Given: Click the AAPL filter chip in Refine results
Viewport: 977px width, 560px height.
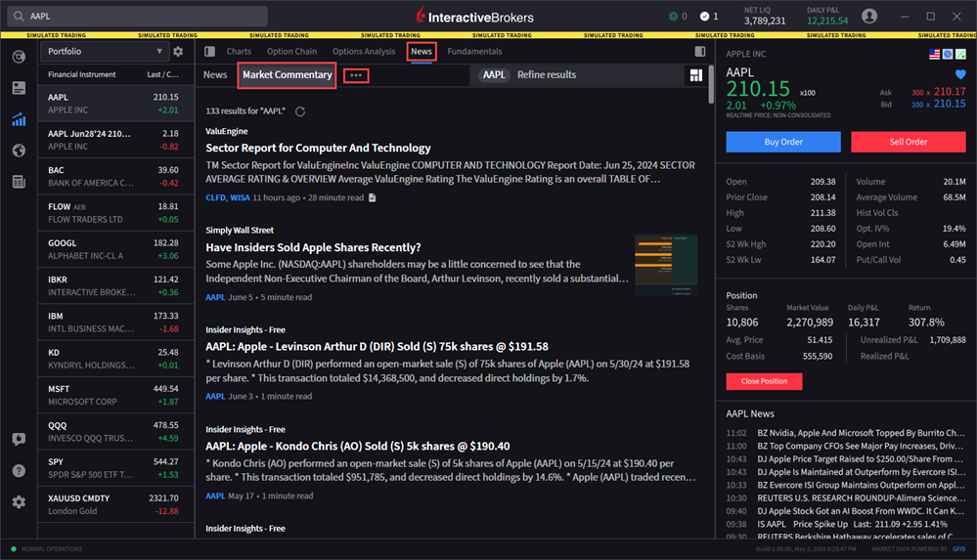Looking at the screenshot, I should click(x=494, y=74).
